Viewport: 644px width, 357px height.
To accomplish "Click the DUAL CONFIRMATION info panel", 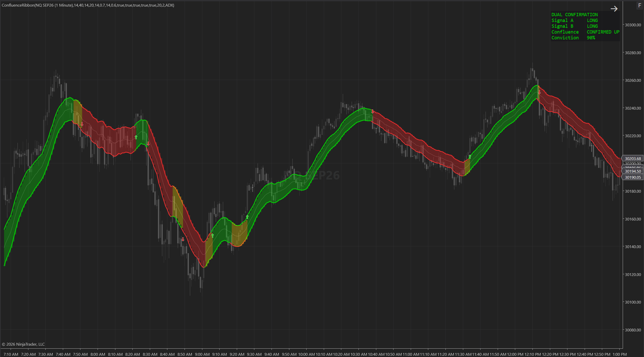I will (x=585, y=26).
